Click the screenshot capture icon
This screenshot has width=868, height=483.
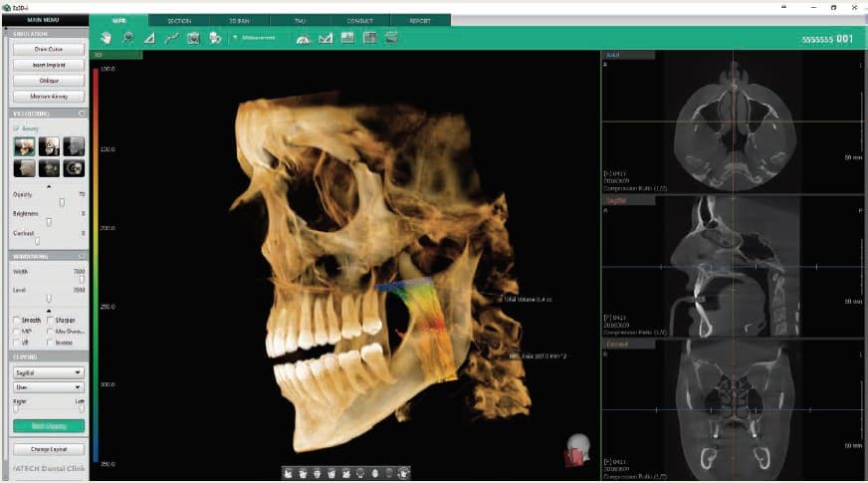[x=193, y=38]
